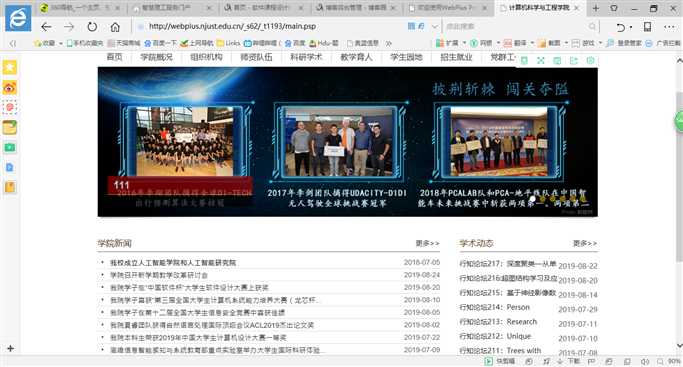Click the orange book icon in left sidebar

point(10,187)
